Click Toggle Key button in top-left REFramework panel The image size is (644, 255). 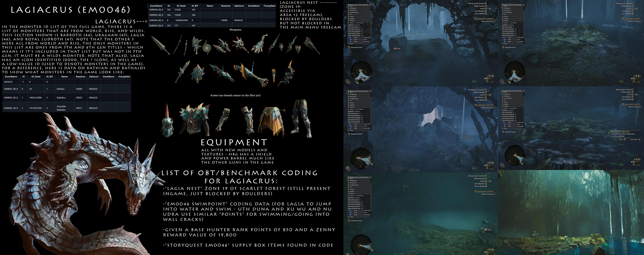click(x=351, y=25)
